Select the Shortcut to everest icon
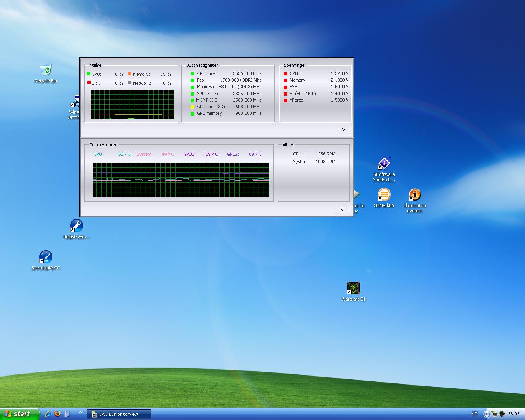Viewport: 525px width, 420px height. coord(415,201)
